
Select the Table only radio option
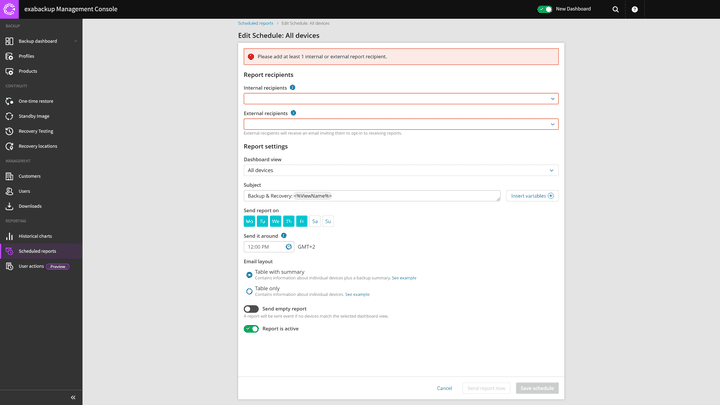250,291
